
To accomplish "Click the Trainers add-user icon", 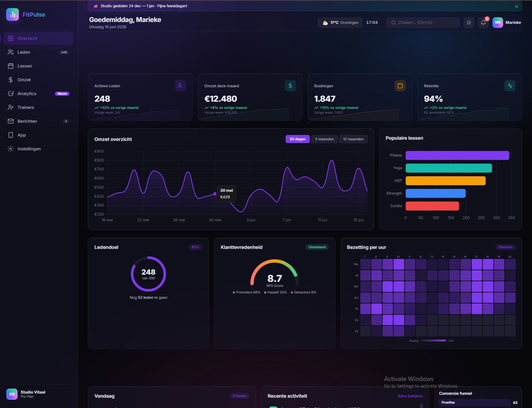I will tap(11, 107).
